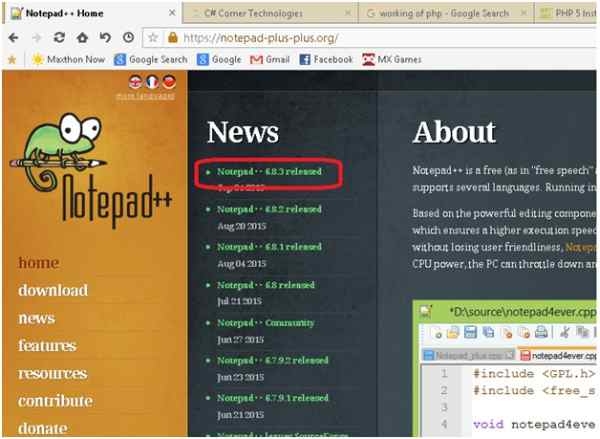Click the notepad4ever.cpp tab in screenshot
600x439 pixels.
tap(559, 356)
